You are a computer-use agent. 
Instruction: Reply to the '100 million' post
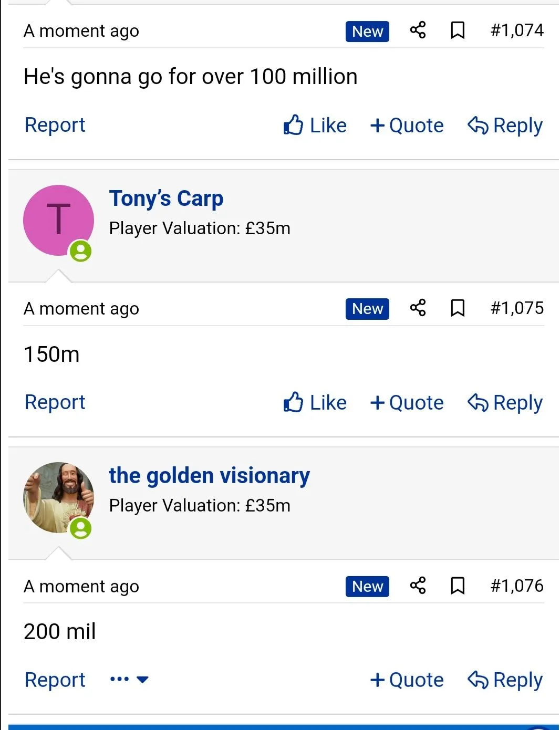[505, 126]
